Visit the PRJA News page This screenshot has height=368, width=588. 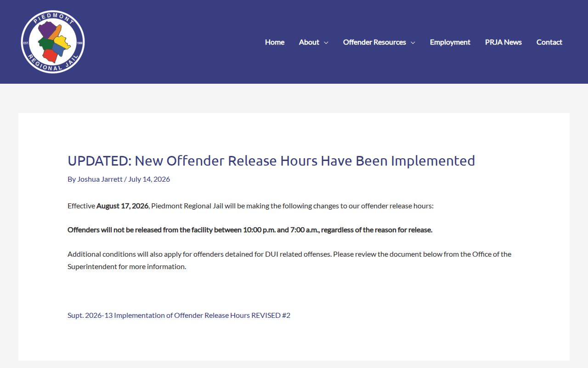coord(503,42)
